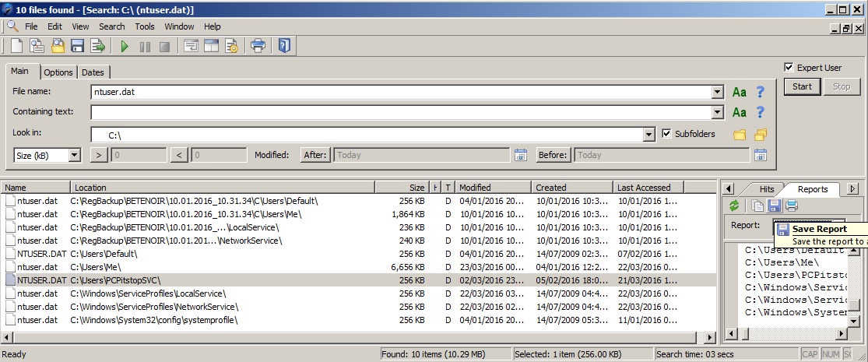Switch to the Hits tab

pyautogui.click(x=766, y=189)
